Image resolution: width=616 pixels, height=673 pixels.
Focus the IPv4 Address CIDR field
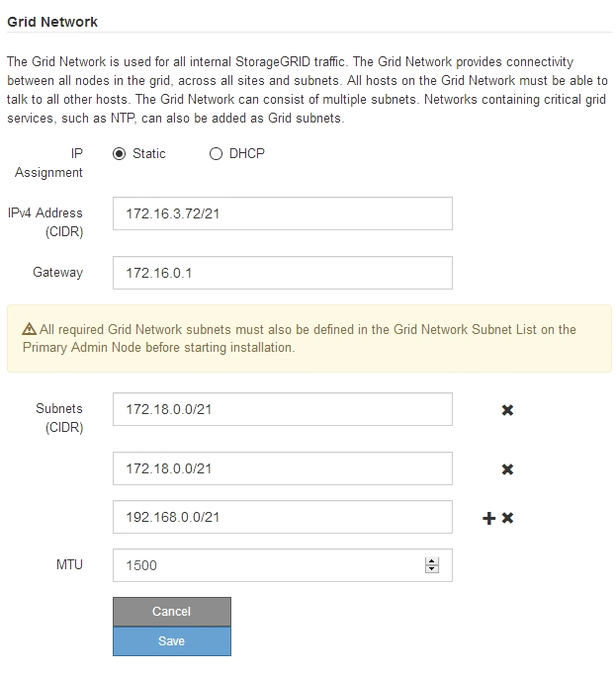coord(282,213)
